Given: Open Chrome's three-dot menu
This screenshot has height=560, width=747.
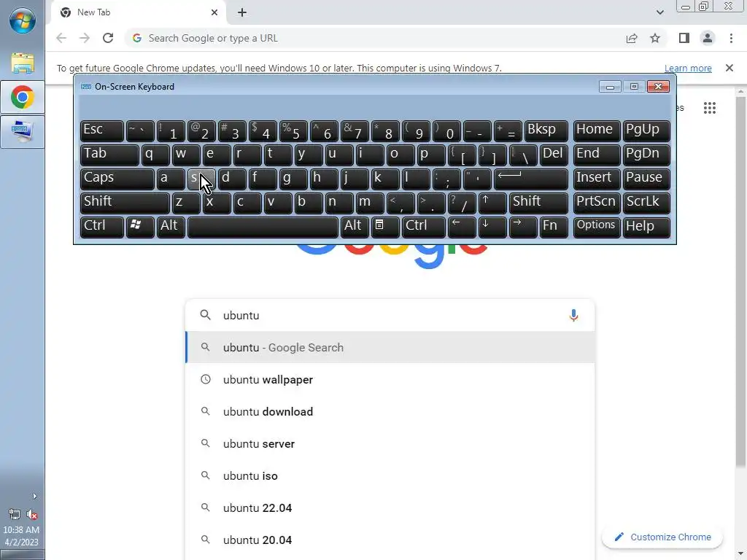Looking at the screenshot, I should (x=731, y=38).
